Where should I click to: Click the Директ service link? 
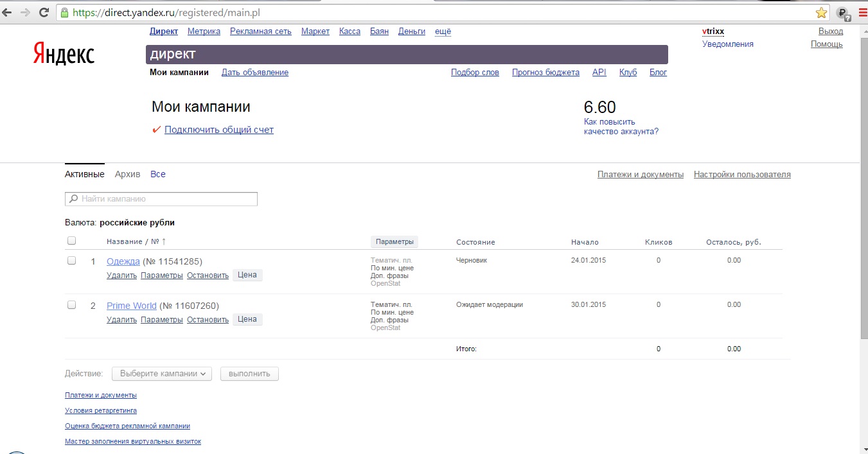pyautogui.click(x=164, y=31)
